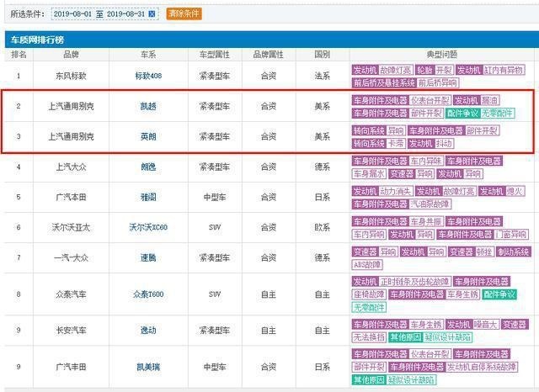The height and width of the screenshot is (392, 539).
Task: Open the 凯美瑞 car series link
Action: 148,367
